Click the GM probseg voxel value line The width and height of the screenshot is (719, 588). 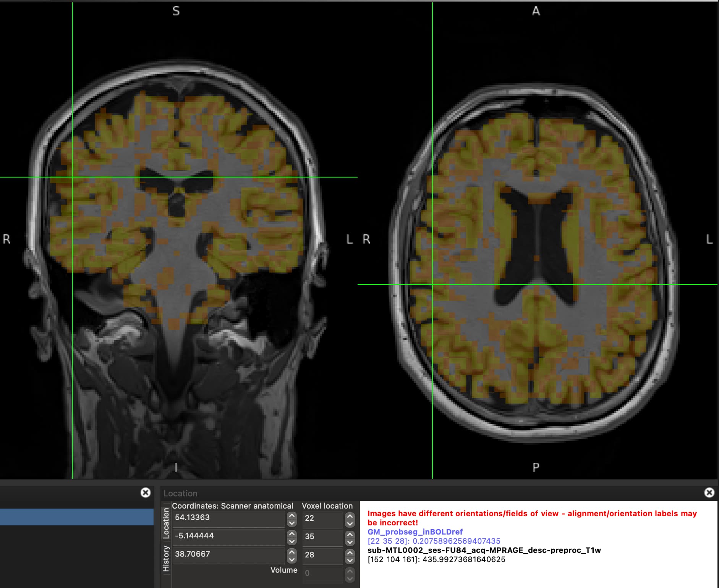pos(434,541)
